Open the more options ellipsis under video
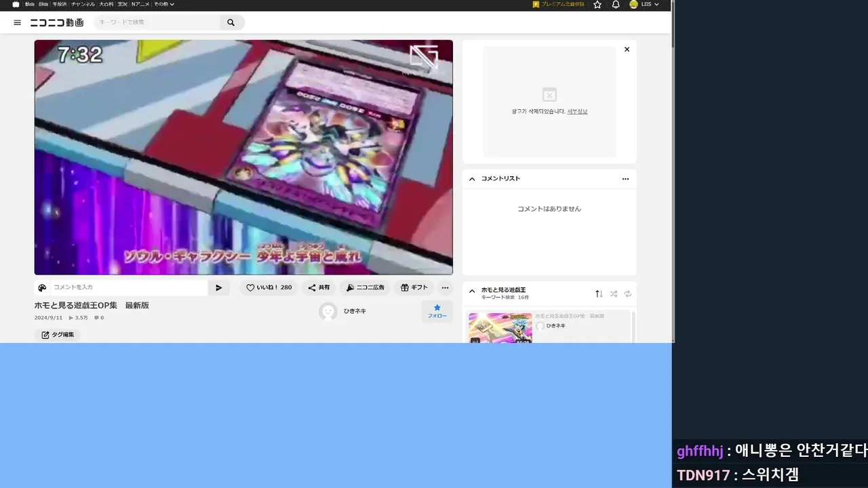This screenshot has height=488, width=868. click(445, 287)
